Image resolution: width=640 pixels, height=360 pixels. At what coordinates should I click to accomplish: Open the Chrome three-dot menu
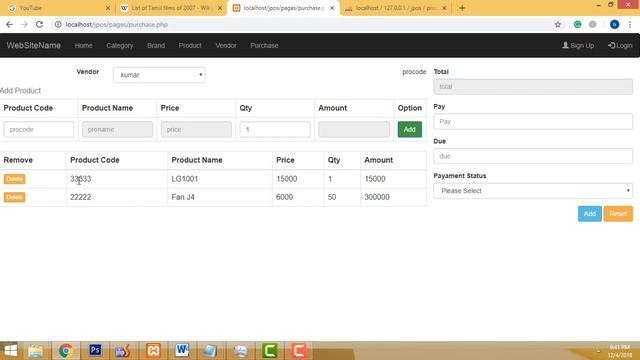point(630,24)
